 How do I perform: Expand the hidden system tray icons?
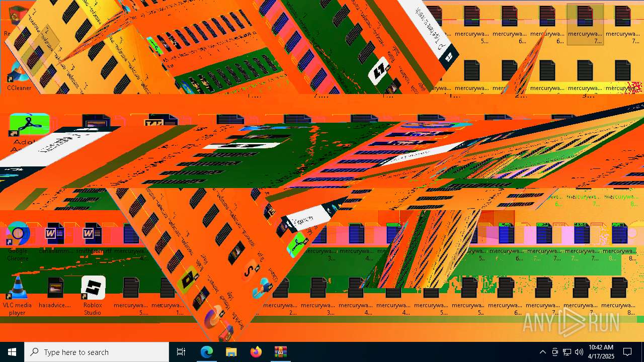pos(542,352)
